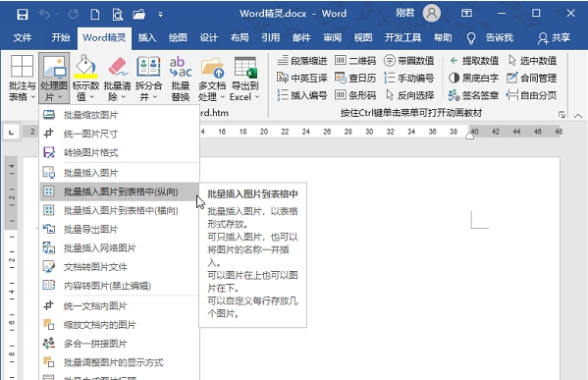588x380 pixels.
Task: Click the 批量替换 button
Action: pyautogui.click(x=181, y=79)
